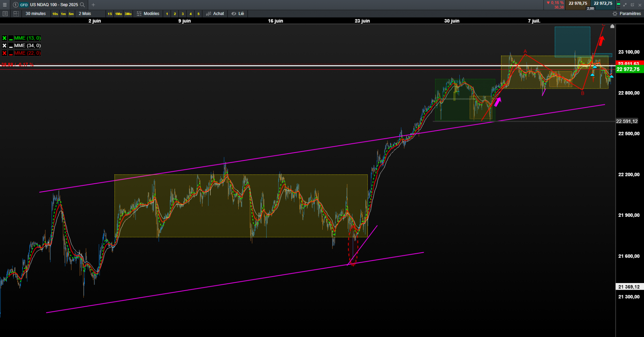Shrink the chart window with arrows icon
644x337 pixels.
click(x=625, y=5)
